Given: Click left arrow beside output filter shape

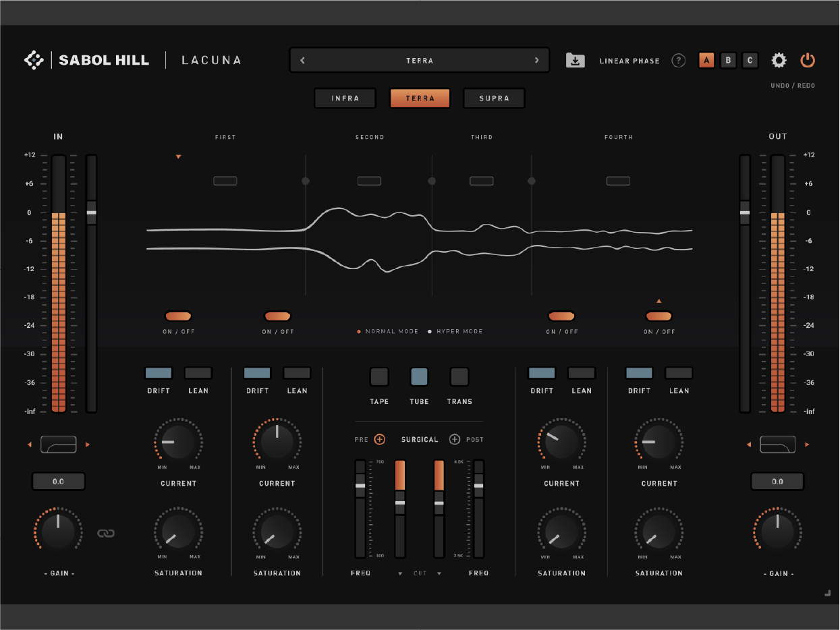Looking at the screenshot, I should [x=748, y=445].
